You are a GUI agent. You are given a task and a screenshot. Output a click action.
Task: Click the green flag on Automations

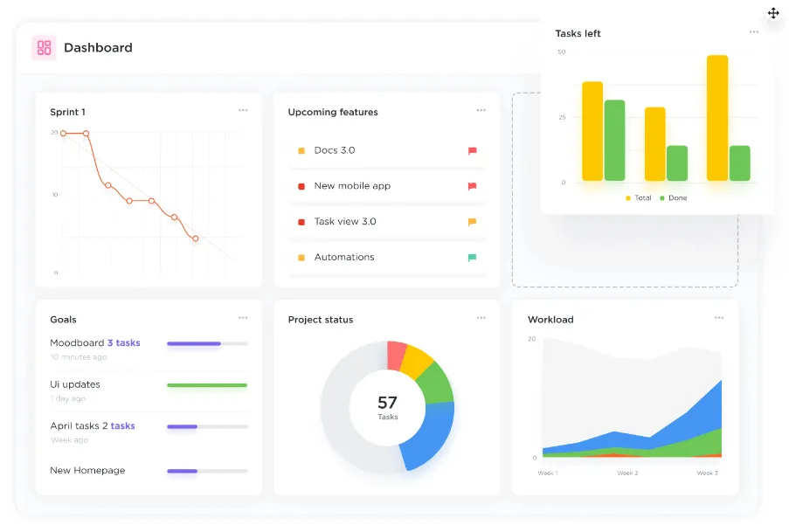[472, 258]
